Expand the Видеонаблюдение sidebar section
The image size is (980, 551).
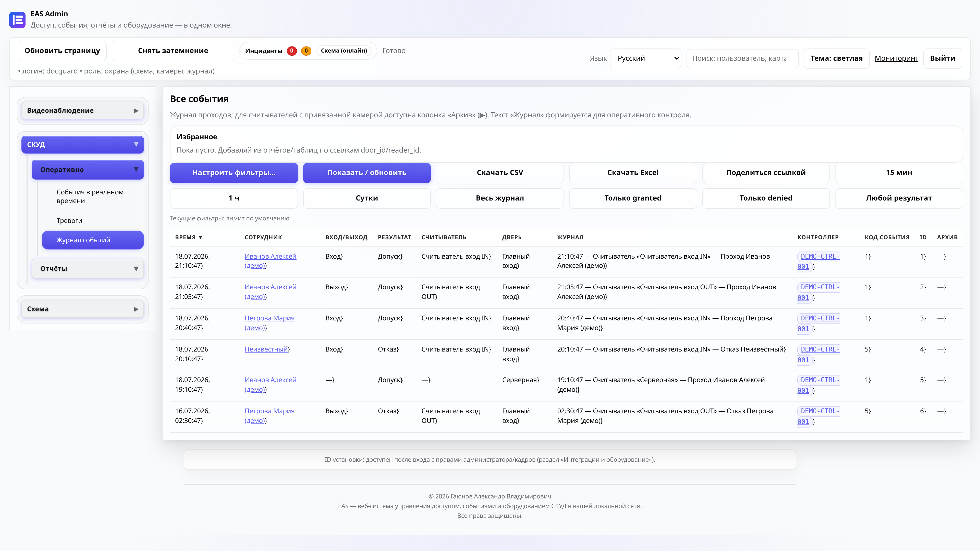[82, 110]
